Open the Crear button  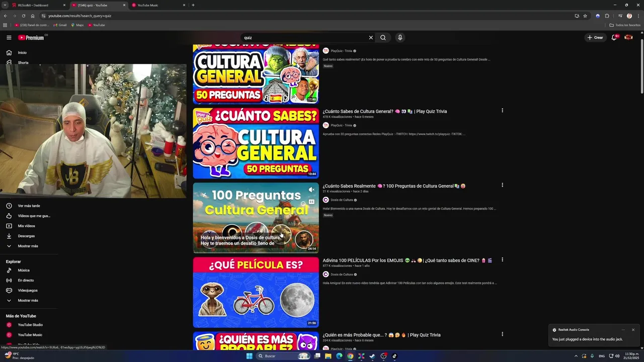(595, 38)
